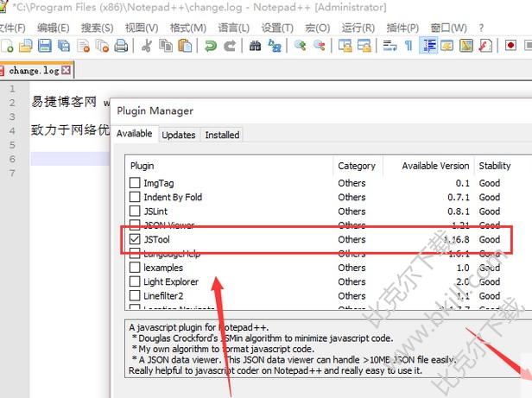Click line number 4 in editor margin
532x398 pixels.
[12, 130]
